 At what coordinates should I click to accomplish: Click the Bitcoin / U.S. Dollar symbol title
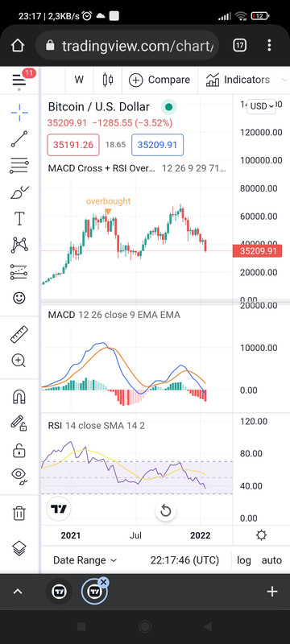tap(98, 107)
